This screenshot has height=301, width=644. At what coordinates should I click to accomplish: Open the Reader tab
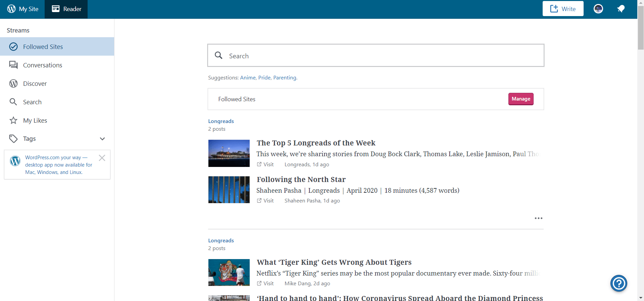66,9
